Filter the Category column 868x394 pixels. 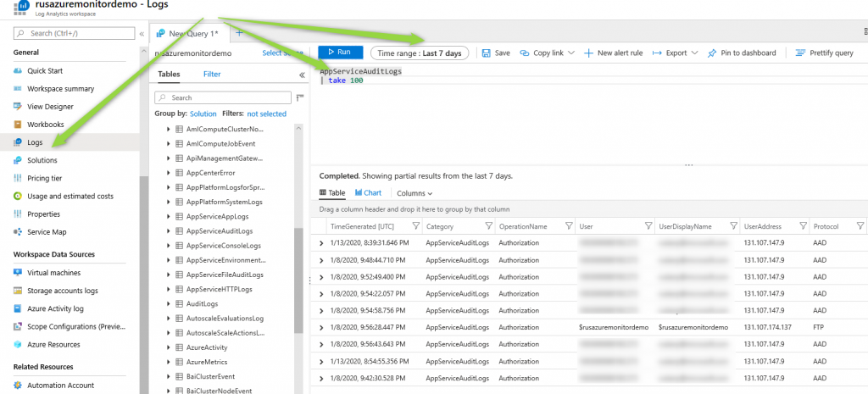tap(488, 226)
